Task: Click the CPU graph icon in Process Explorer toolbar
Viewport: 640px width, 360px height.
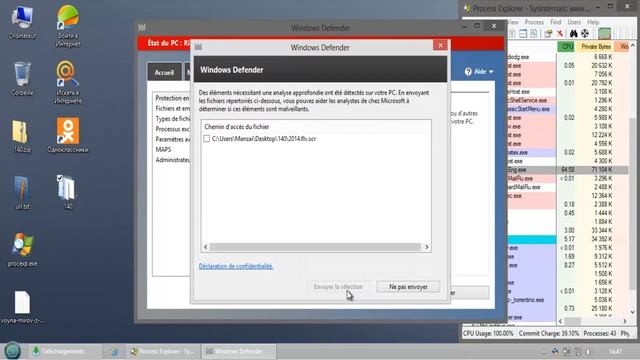Action: (x=604, y=33)
